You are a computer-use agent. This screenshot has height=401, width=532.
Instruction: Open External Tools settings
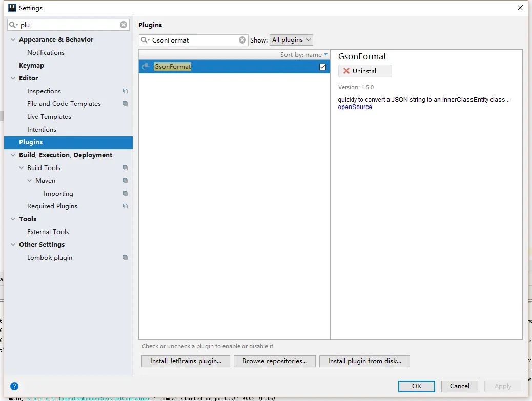point(48,232)
